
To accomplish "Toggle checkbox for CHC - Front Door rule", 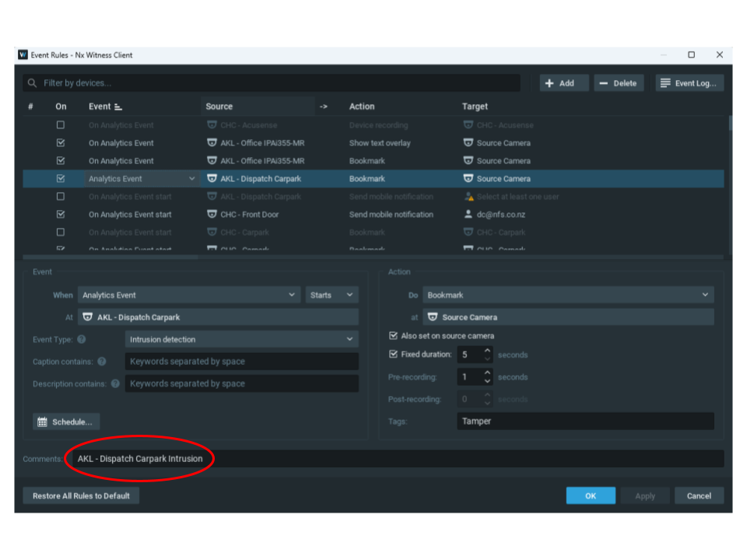I will 61,215.
